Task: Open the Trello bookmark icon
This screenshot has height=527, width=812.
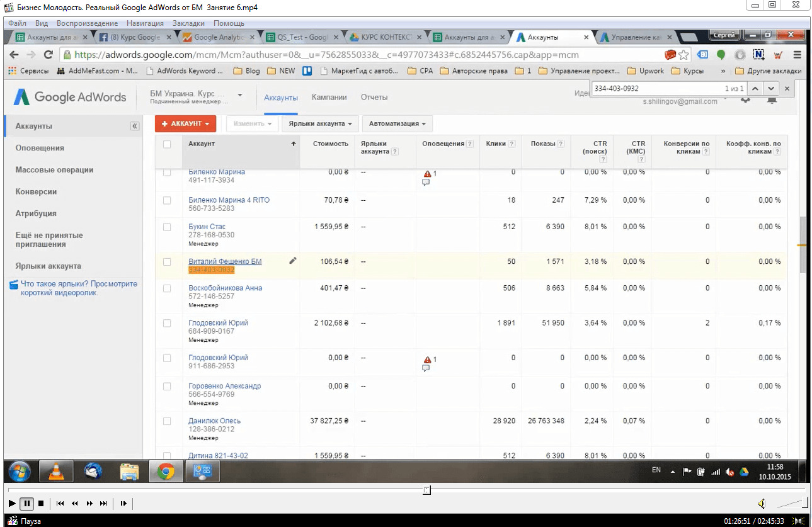Action: tap(307, 71)
